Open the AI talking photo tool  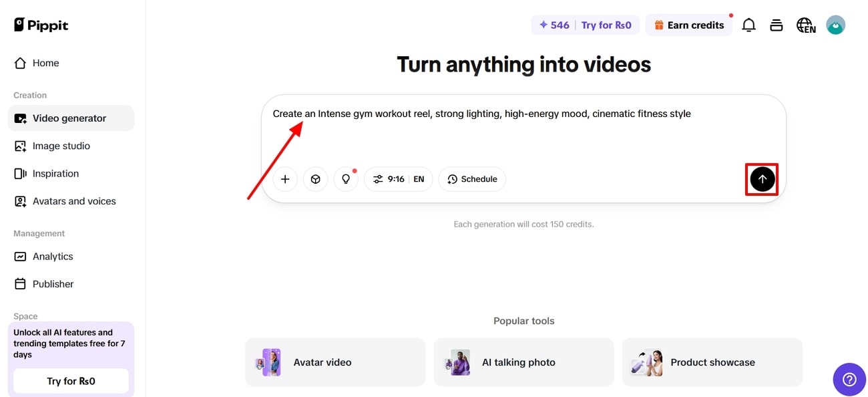coord(523,362)
